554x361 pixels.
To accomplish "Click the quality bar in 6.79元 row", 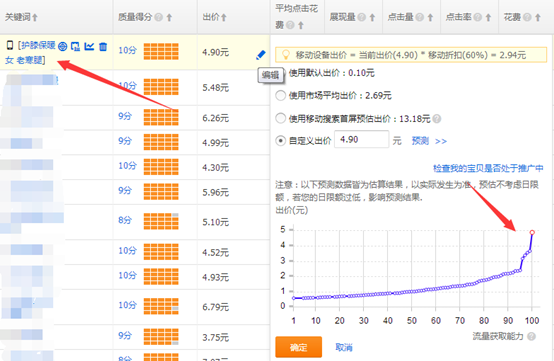I will click(x=161, y=306).
